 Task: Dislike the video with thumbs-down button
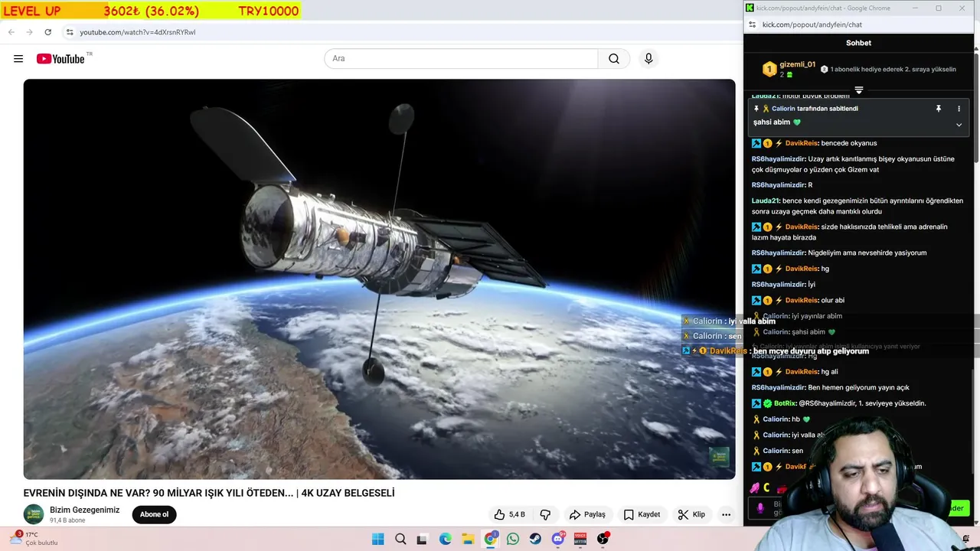[x=545, y=514]
